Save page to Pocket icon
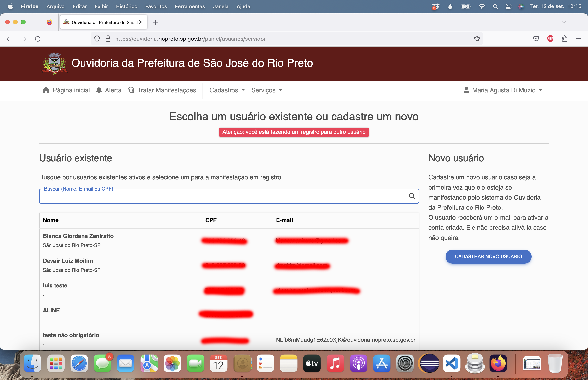 536,39
